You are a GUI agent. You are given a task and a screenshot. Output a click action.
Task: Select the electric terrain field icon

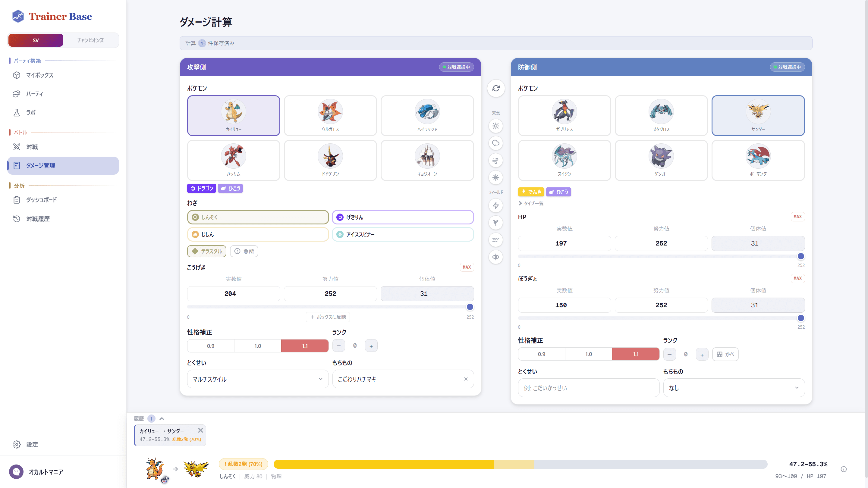(496, 205)
